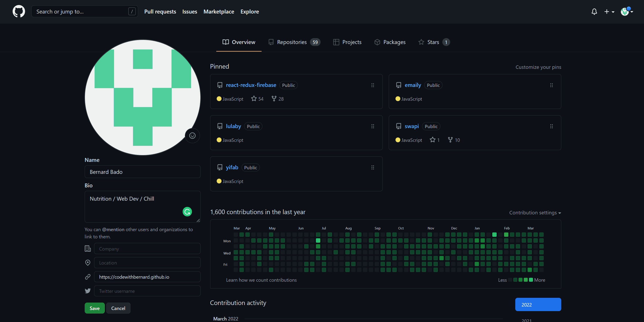
Task: Click the emaily repo icon
Action: tap(399, 85)
